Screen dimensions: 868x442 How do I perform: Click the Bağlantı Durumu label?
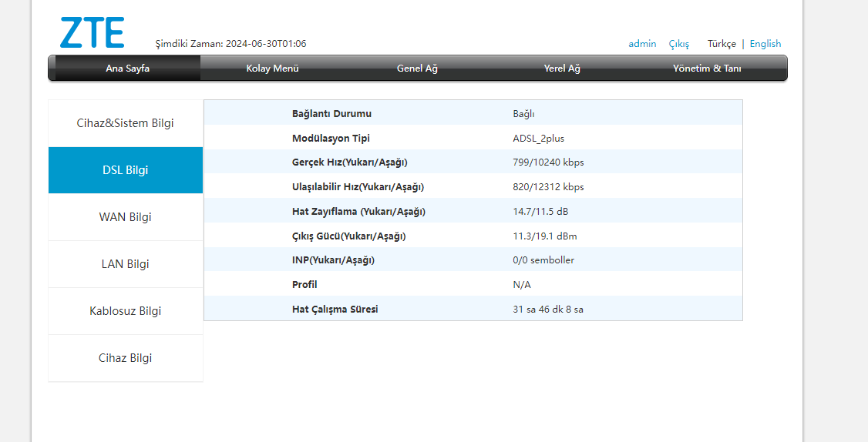pyautogui.click(x=331, y=113)
